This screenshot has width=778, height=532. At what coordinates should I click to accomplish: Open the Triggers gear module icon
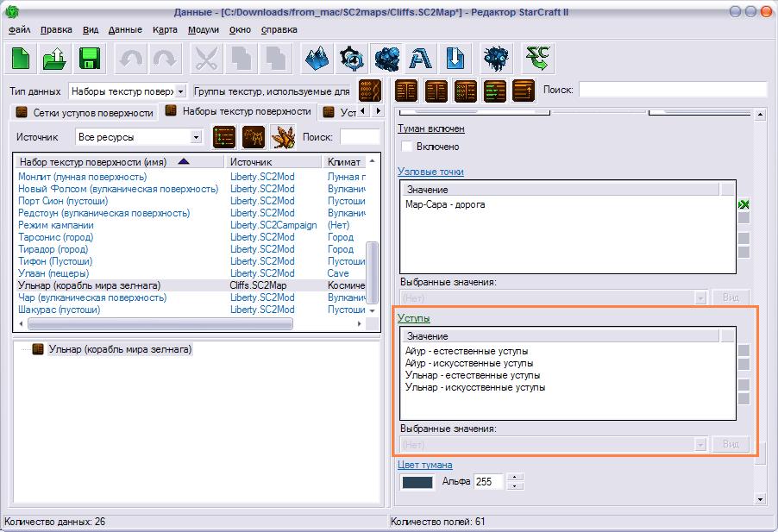[x=352, y=59]
